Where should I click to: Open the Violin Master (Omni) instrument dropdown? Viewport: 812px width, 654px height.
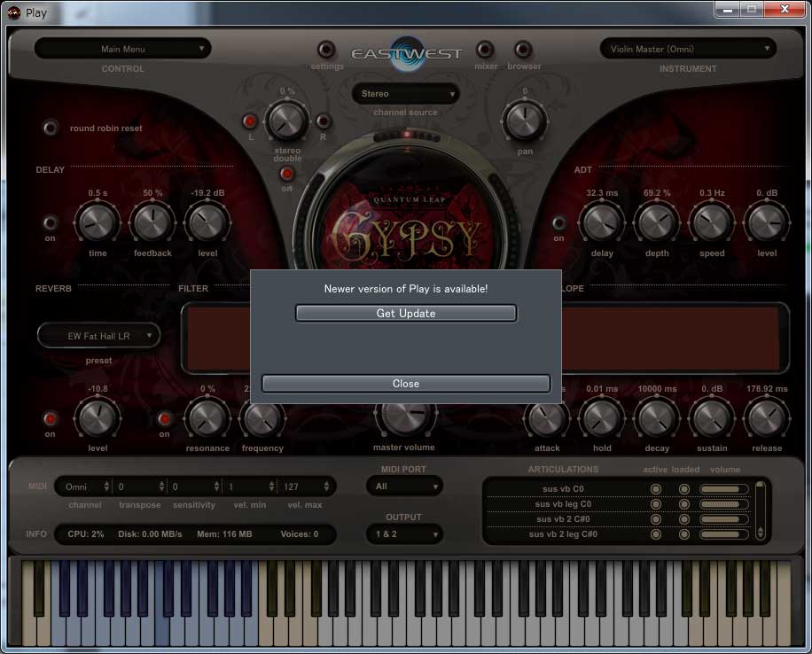pos(688,49)
